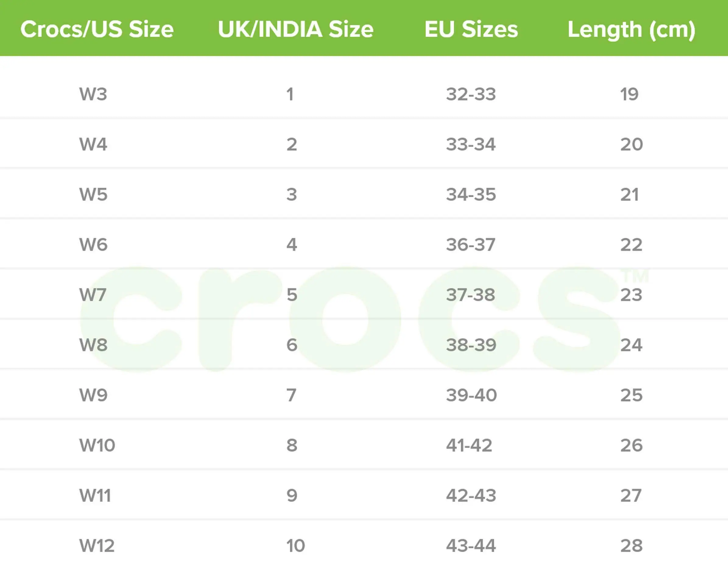Choose the W10 size entry
This screenshot has height=578, width=728.
coord(97,445)
